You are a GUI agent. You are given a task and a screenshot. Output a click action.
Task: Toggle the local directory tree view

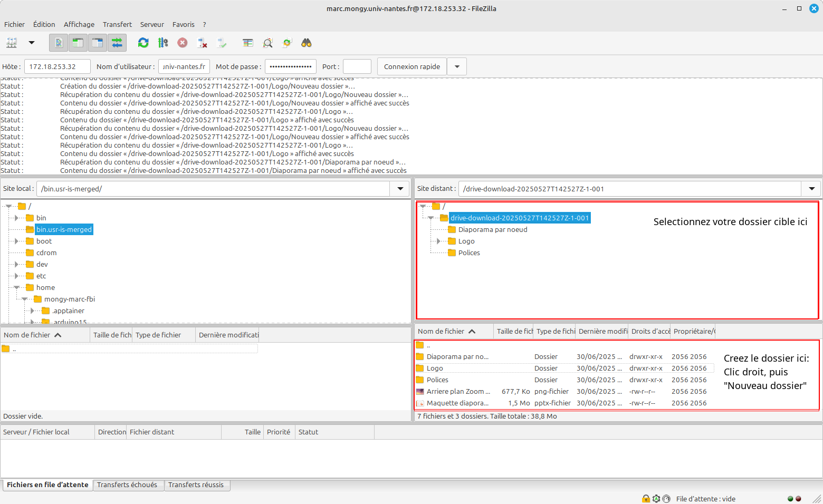pos(78,43)
